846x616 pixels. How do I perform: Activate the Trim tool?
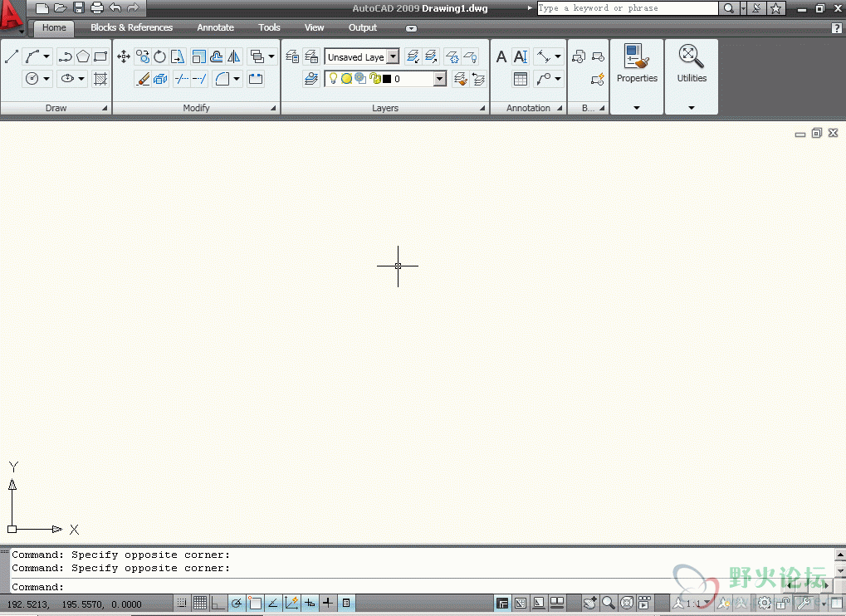[x=182, y=79]
